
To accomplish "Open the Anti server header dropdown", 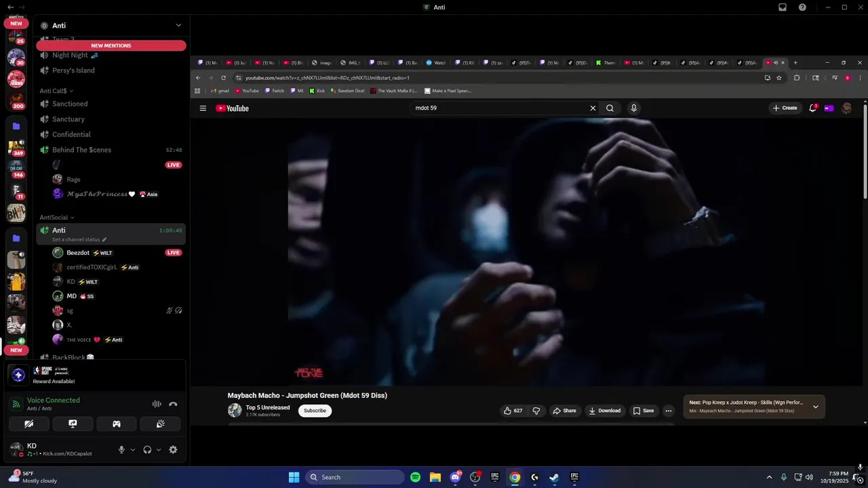I will 178,25.
